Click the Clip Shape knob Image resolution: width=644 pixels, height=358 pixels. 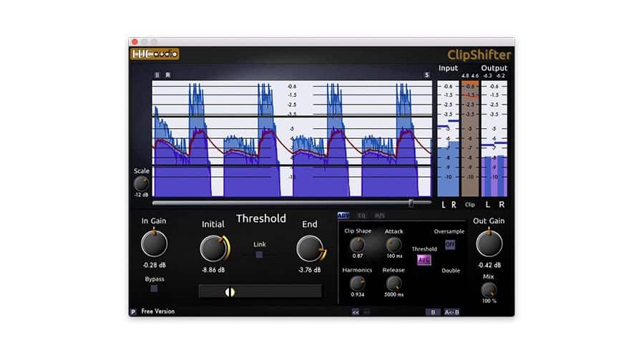point(357,245)
